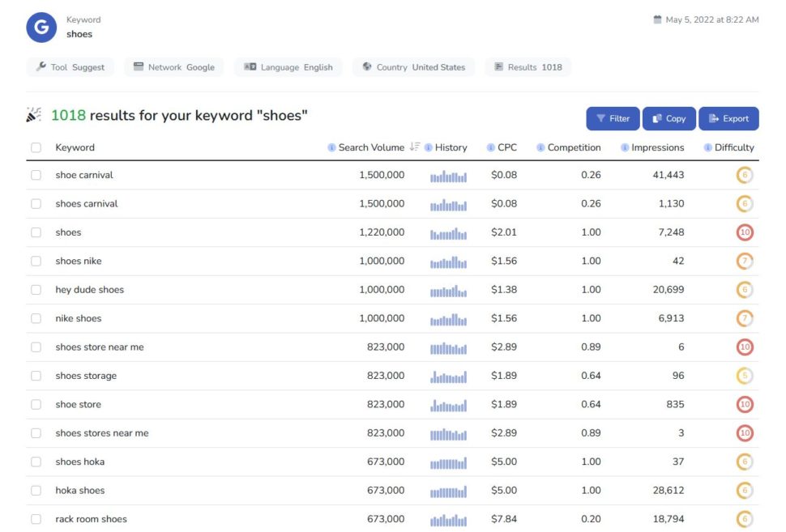Screen dimensions: 786x532
Task: Click the keyword 'hoka shoes'
Action: 79,491
